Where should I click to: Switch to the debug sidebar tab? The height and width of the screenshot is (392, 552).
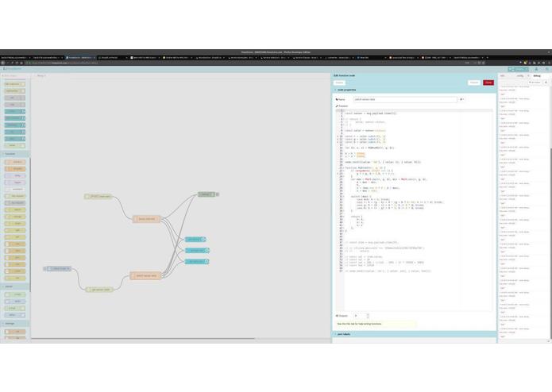click(537, 75)
